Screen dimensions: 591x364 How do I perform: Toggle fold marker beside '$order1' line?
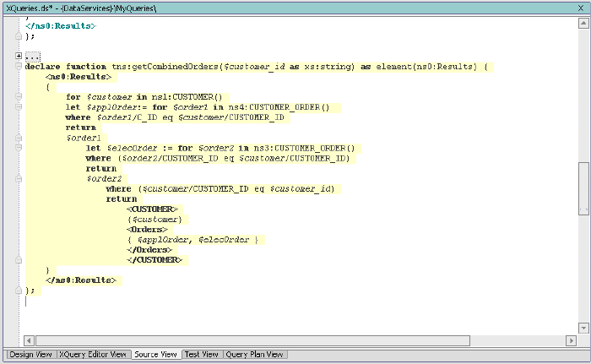19,138
